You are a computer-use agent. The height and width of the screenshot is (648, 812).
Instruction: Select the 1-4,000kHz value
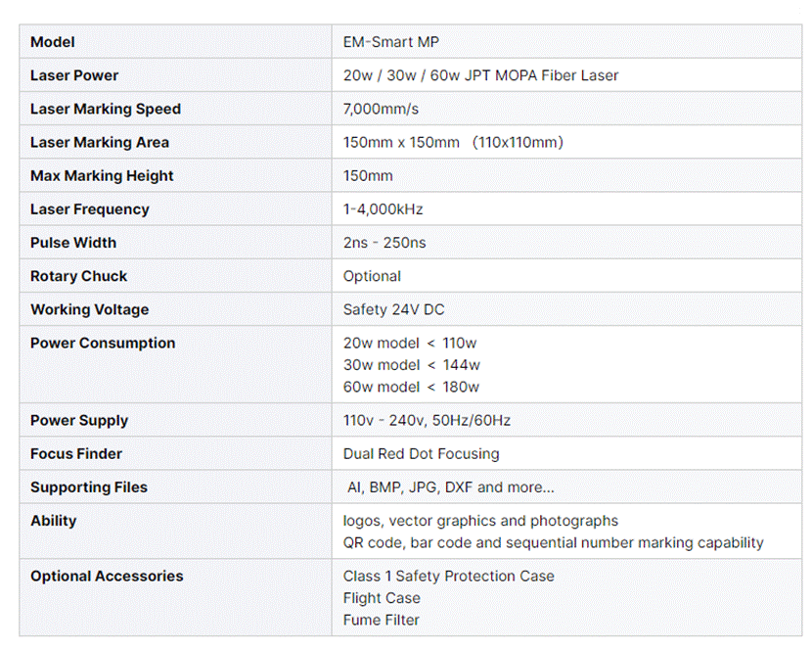pos(383,209)
